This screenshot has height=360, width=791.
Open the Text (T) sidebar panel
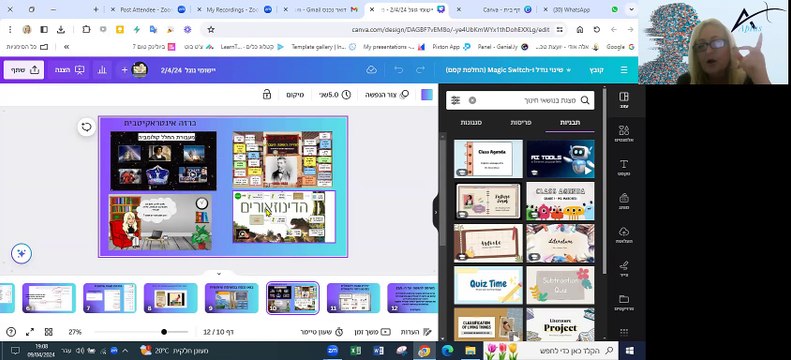point(624,167)
